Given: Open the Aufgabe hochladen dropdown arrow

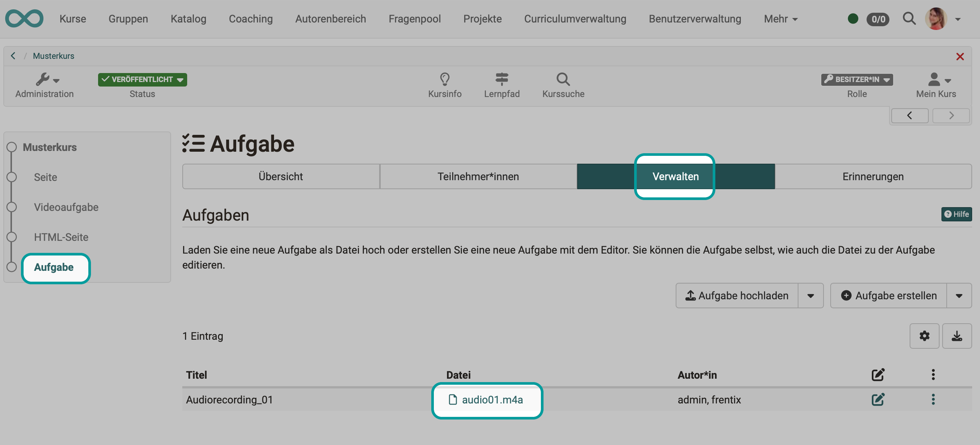Looking at the screenshot, I should [810, 296].
